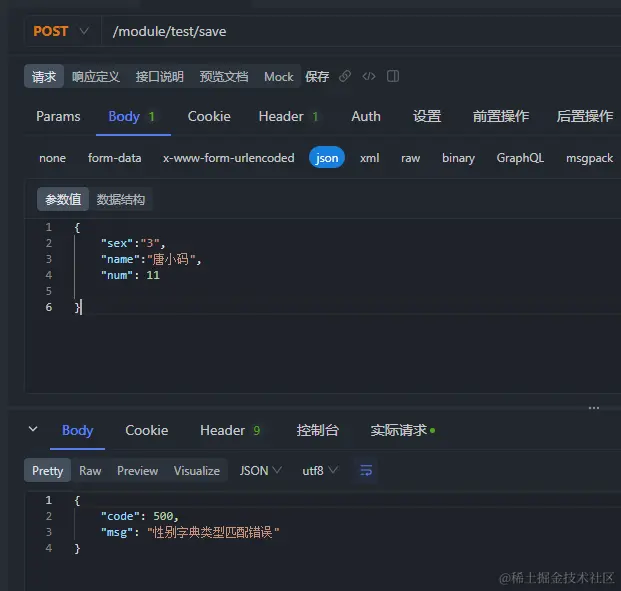Image resolution: width=621 pixels, height=591 pixels.
Task: Click the "sex":"3" line in editor
Action: [133, 243]
